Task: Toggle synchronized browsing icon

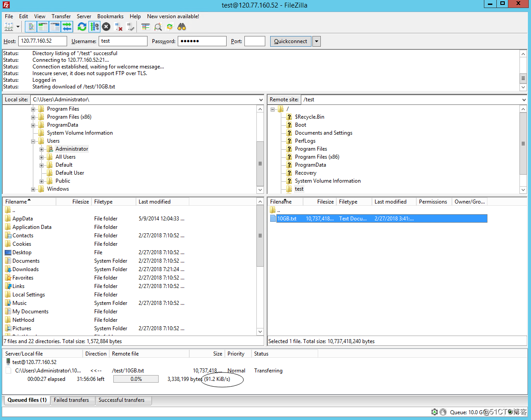Action: [x=170, y=27]
